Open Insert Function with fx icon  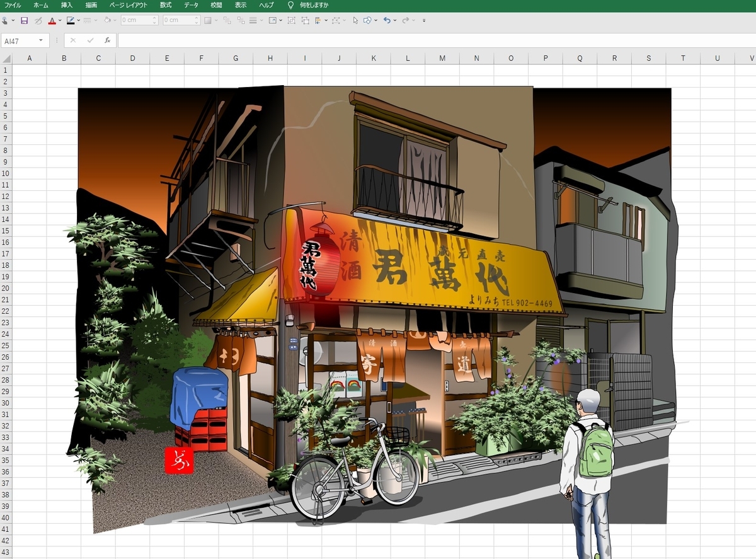pos(108,40)
